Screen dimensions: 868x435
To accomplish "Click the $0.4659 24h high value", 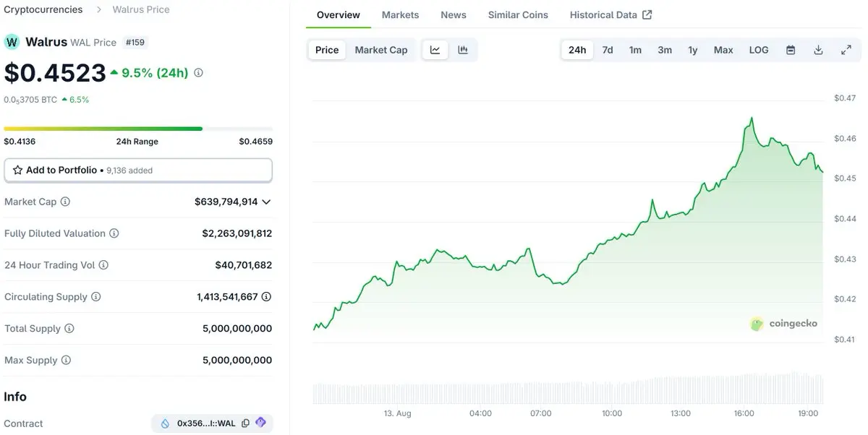I will coord(256,142).
